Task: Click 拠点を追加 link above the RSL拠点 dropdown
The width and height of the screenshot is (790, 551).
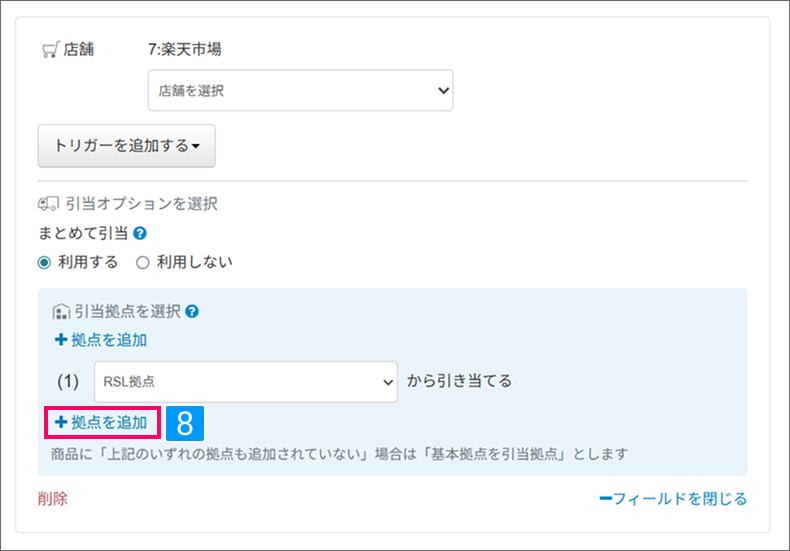Action: point(100,340)
